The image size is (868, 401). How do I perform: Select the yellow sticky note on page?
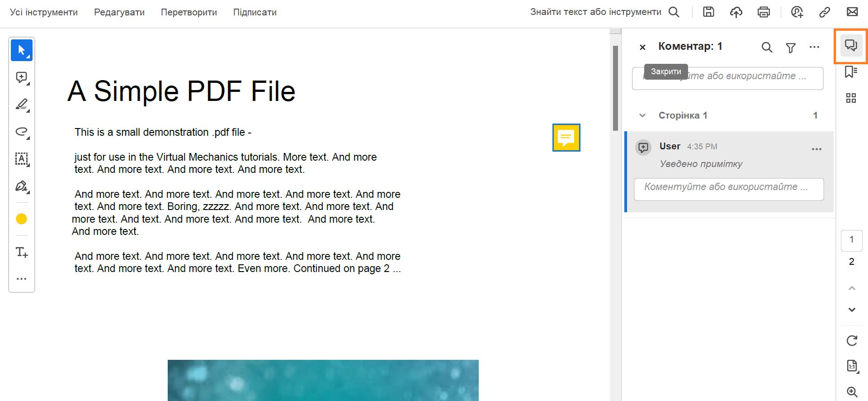point(566,138)
